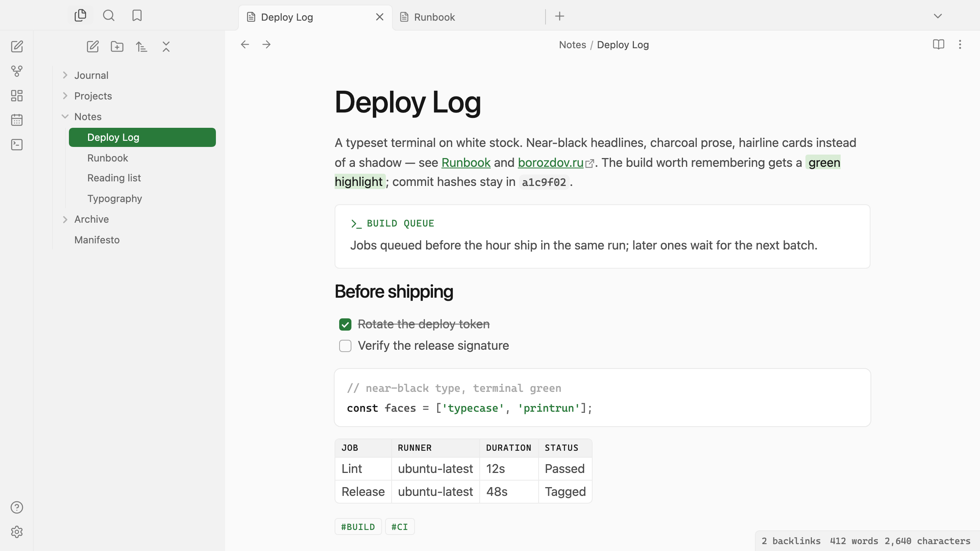980x551 pixels.
Task: Click 2 backlinks in status bar
Action: tap(791, 541)
